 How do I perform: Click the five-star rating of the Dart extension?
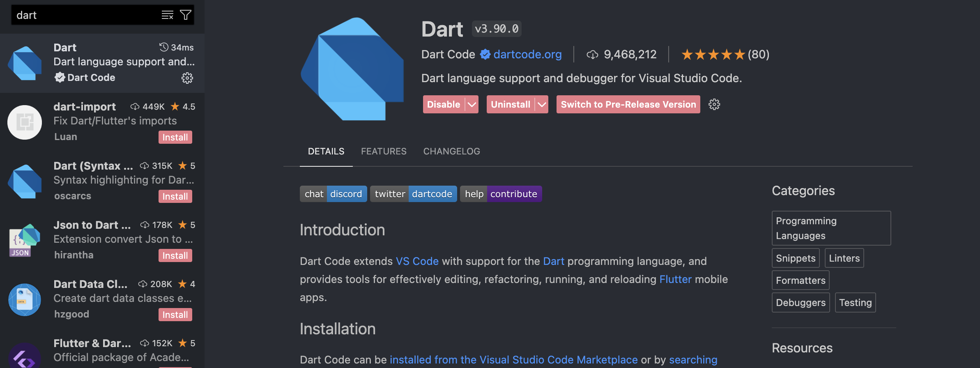coord(713,54)
